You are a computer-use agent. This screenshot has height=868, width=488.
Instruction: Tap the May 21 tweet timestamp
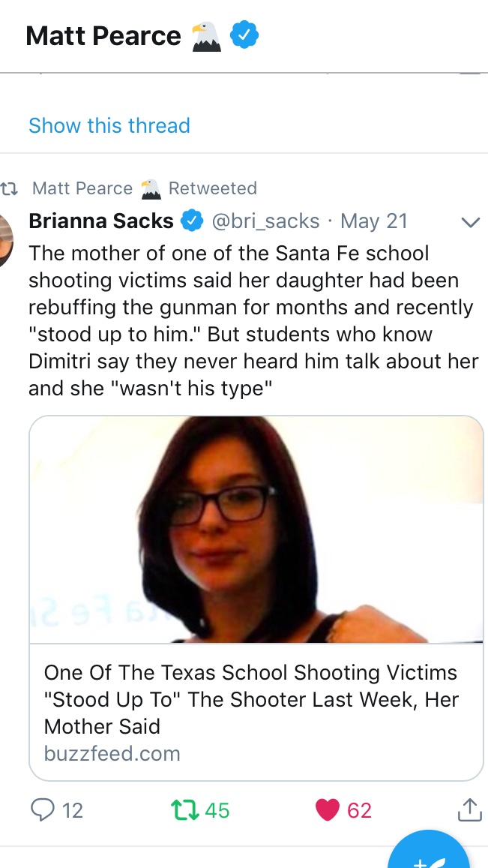click(x=374, y=221)
